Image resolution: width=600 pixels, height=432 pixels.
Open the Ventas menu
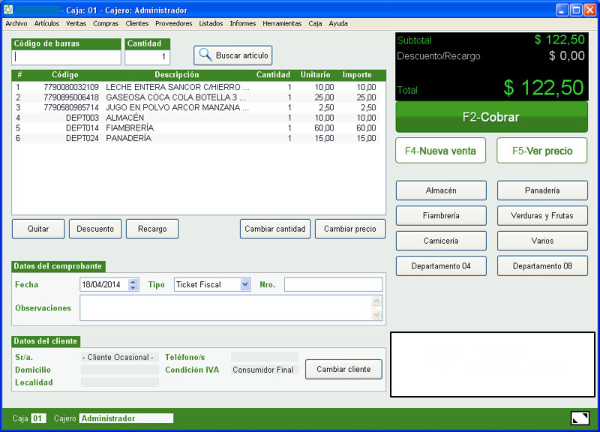[x=76, y=22]
